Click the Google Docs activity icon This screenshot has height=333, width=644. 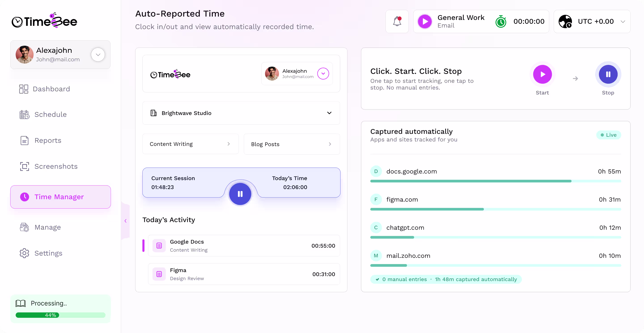point(159,246)
